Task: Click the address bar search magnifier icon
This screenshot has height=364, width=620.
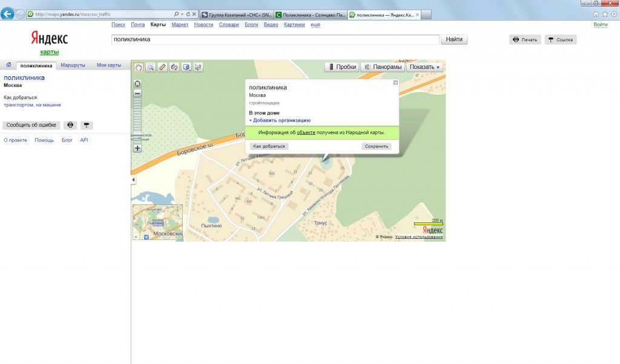Action: tap(176, 15)
